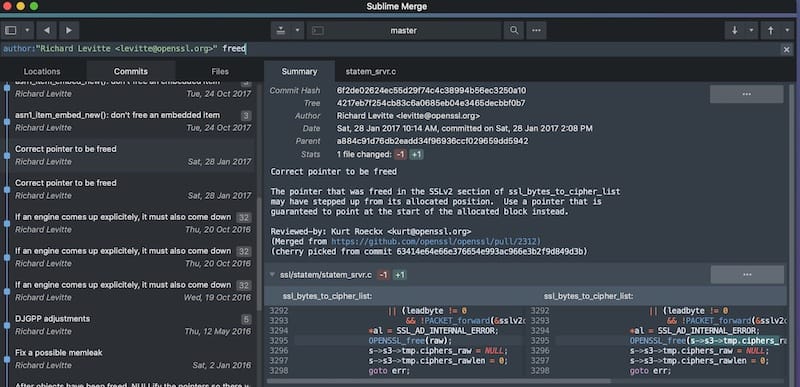Click the horizontal scrollbar under the diff
Viewport: 800px width, 387px height.
pyautogui.click(x=438, y=381)
